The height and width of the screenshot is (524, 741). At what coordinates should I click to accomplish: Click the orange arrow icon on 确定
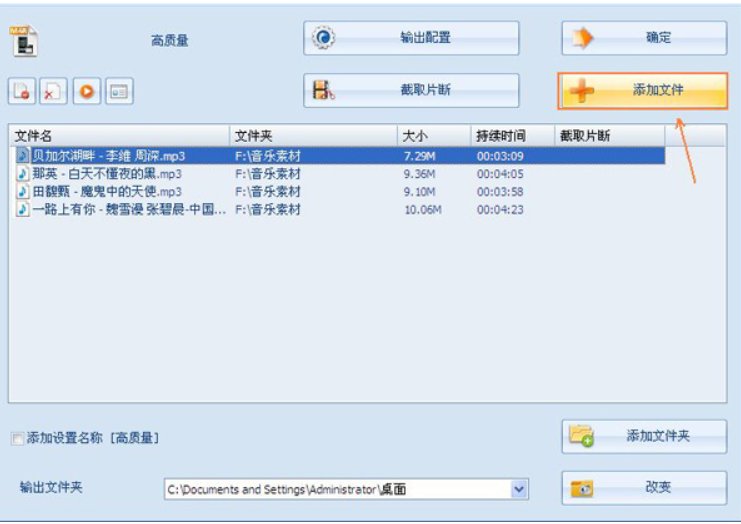(x=583, y=38)
